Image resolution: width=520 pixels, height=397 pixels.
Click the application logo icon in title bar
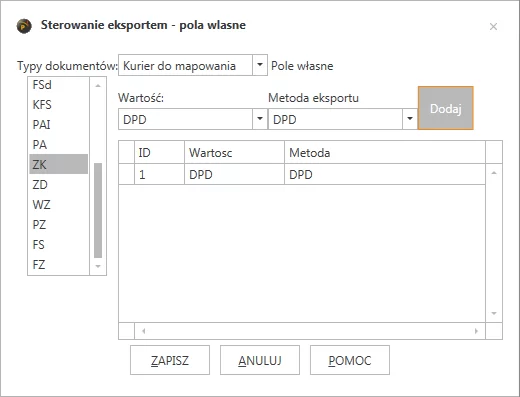pyautogui.click(x=24, y=26)
